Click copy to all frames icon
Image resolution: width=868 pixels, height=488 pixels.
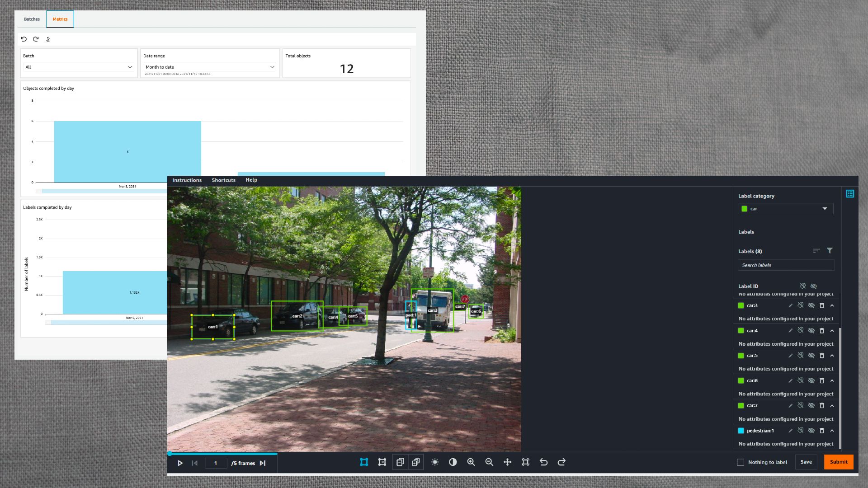(x=416, y=462)
